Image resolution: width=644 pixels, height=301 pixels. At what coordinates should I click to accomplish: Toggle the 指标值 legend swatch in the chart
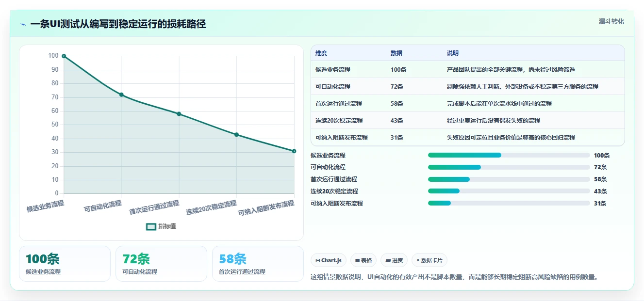pyautogui.click(x=151, y=226)
